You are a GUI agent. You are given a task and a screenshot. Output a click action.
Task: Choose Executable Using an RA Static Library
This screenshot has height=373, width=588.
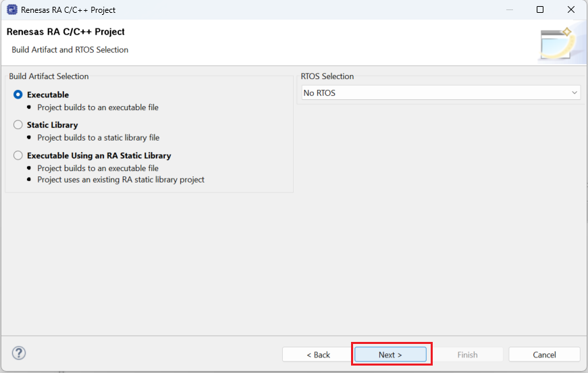pos(18,155)
